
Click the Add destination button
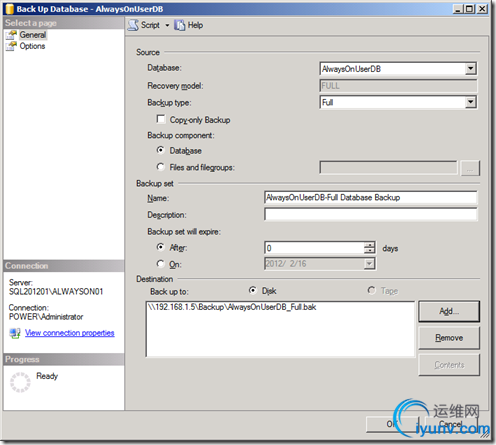449,311
